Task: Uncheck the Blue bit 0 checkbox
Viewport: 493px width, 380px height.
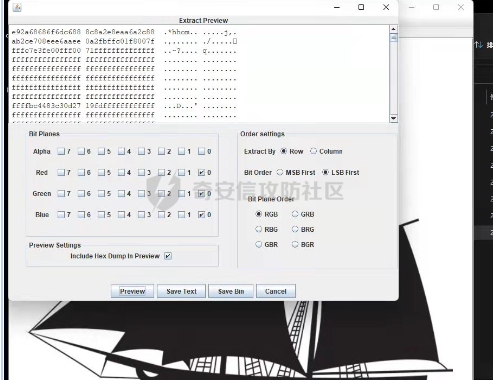Action: point(201,215)
